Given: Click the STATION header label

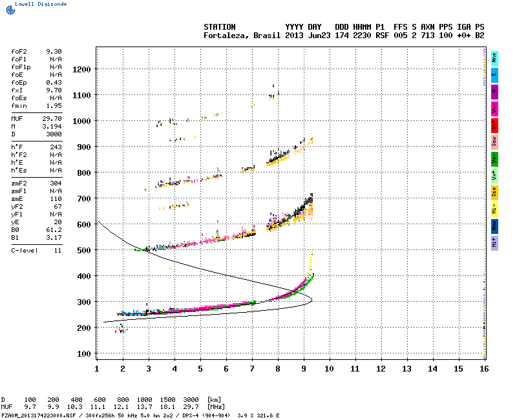Looking at the screenshot, I should (220, 27).
